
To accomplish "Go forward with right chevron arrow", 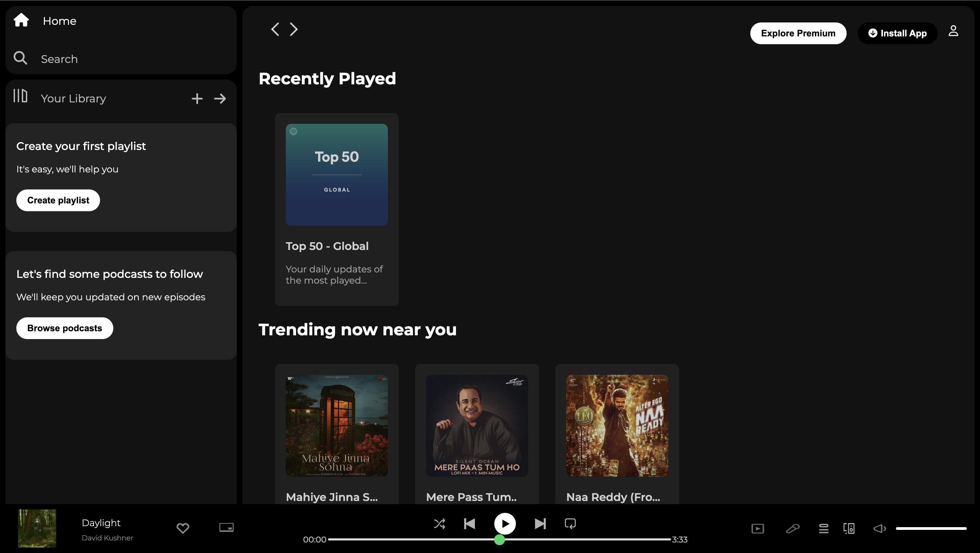I will 294,29.
